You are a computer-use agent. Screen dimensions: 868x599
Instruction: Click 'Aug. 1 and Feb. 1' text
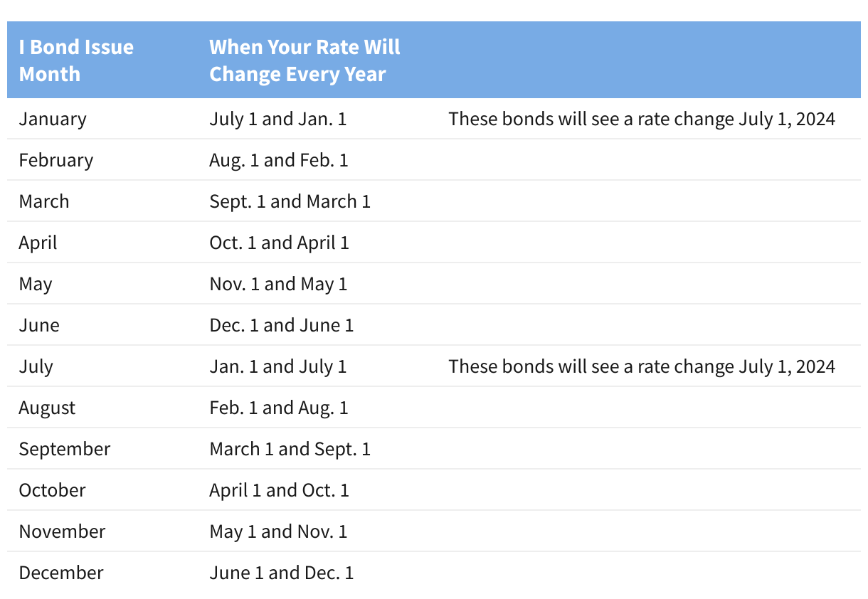tap(279, 160)
